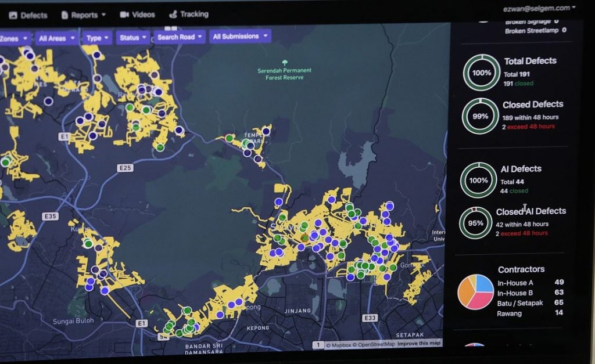595x364 pixels.
Task: Open the Defects page from the navbar
Action: coord(28,15)
